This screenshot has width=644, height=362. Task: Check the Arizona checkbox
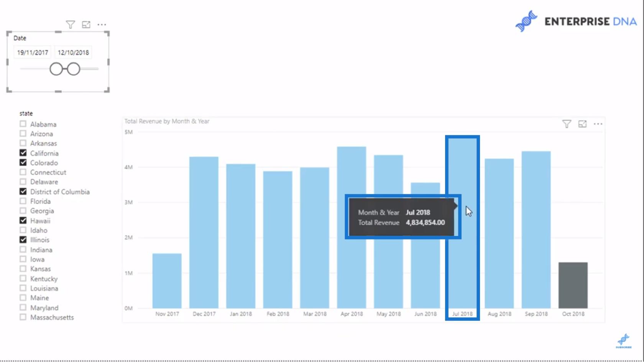click(x=23, y=134)
